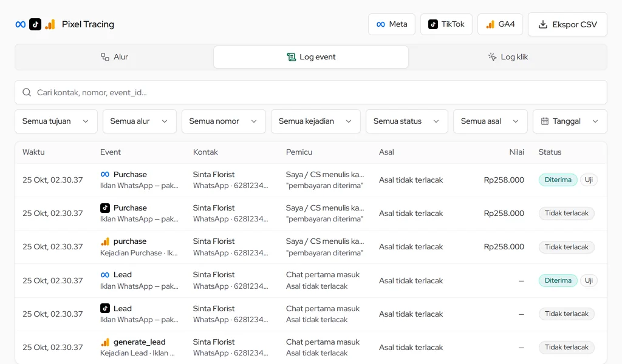Focus the Cari kontak search field
Viewport: 622px width, 364px height.
point(311,92)
